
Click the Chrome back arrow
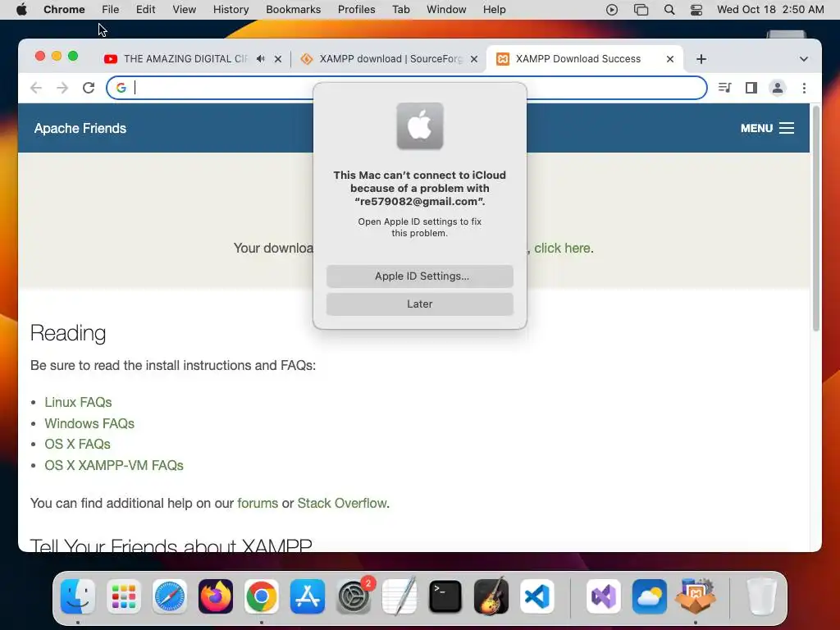(x=36, y=88)
